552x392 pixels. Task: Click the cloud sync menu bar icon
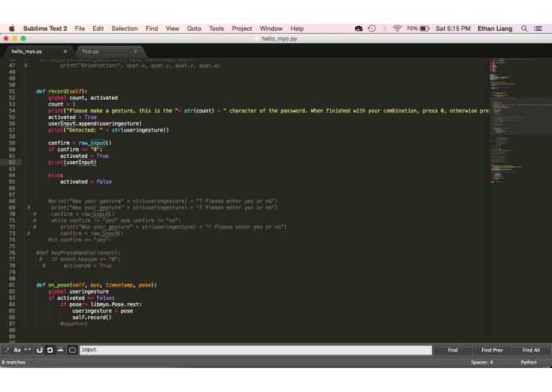point(359,29)
